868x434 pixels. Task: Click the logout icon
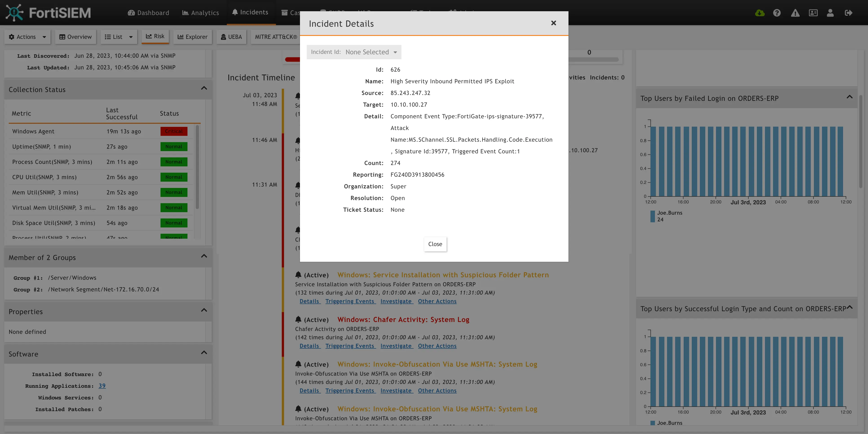click(x=848, y=13)
